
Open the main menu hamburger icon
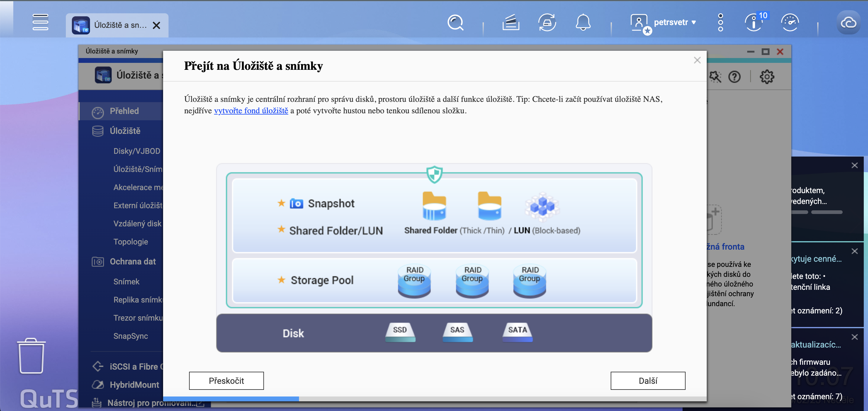point(40,22)
